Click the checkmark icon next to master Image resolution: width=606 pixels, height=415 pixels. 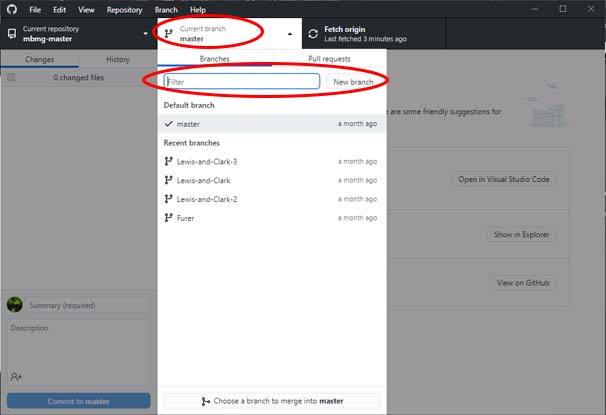(168, 124)
